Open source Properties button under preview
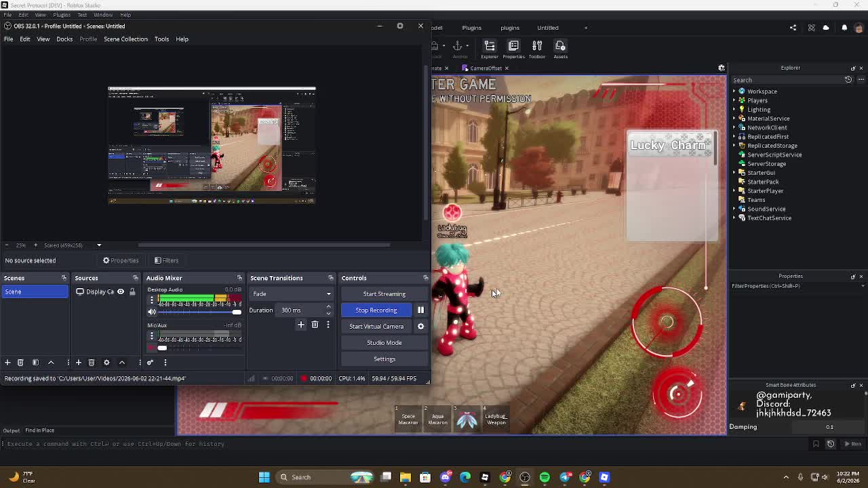 pos(121,260)
